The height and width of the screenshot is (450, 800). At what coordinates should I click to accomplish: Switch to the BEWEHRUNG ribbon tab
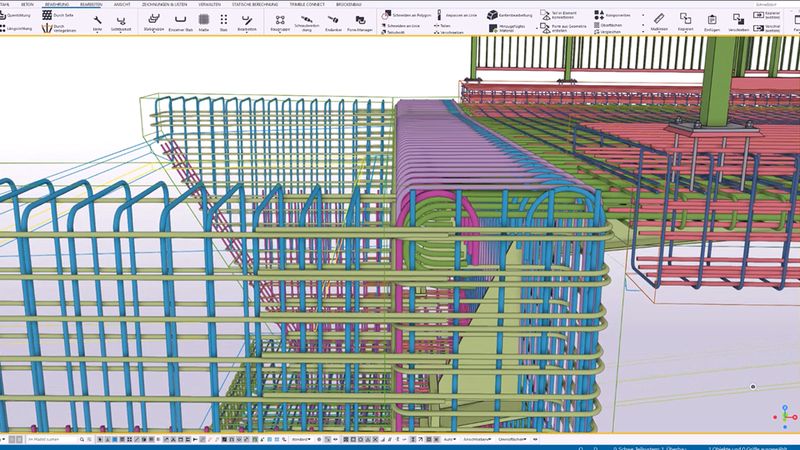pos(57,4)
